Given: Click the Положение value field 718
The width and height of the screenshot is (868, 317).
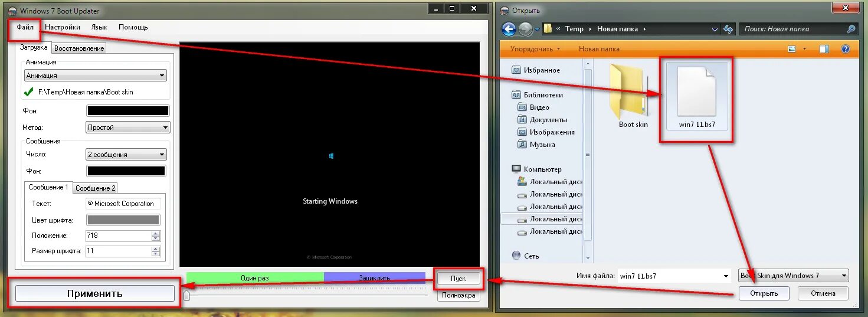Looking at the screenshot, I should point(118,236).
